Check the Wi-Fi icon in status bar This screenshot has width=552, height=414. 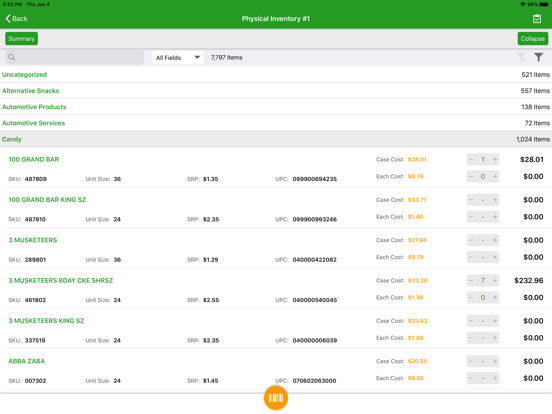(x=523, y=4)
